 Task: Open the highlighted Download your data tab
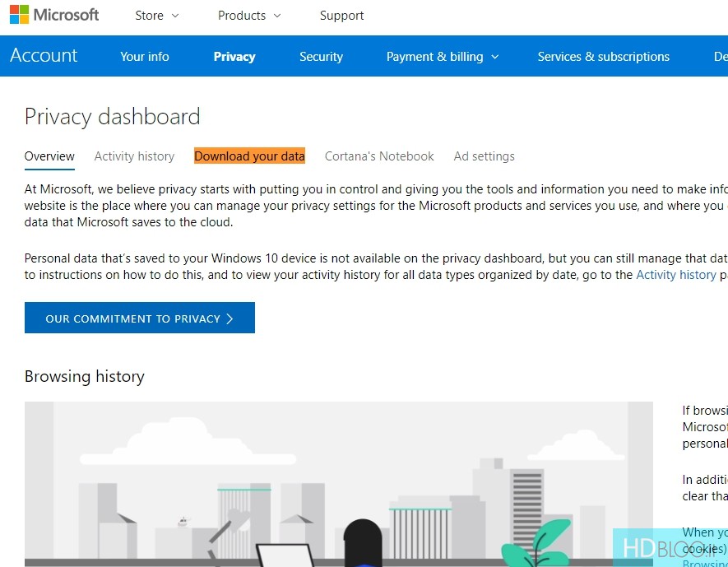tap(249, 156)
